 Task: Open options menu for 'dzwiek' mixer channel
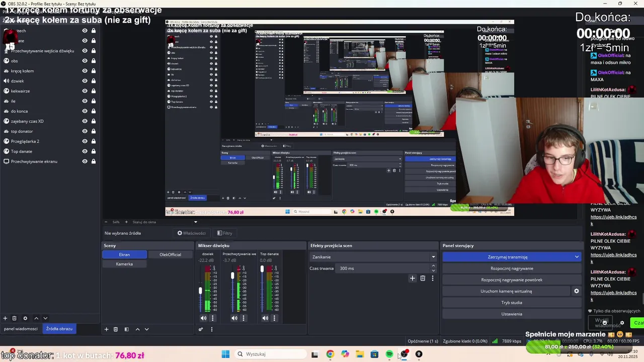click(212, 318)
